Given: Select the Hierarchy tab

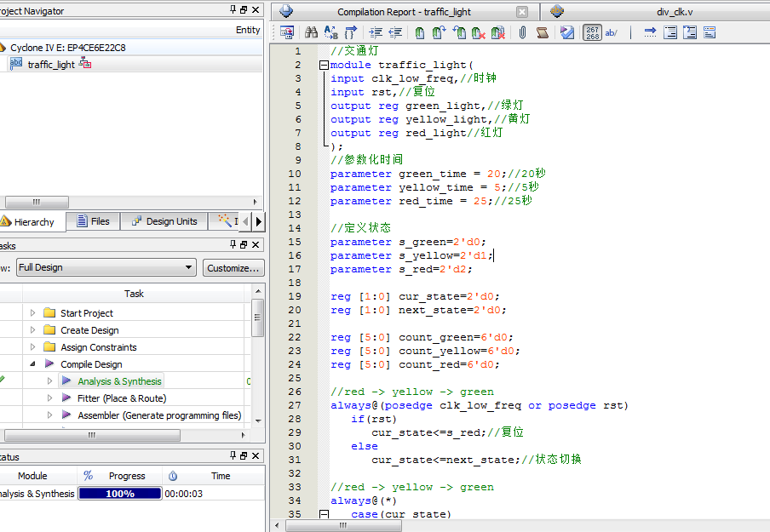Looking at the screenshot, I should [32, 222].
